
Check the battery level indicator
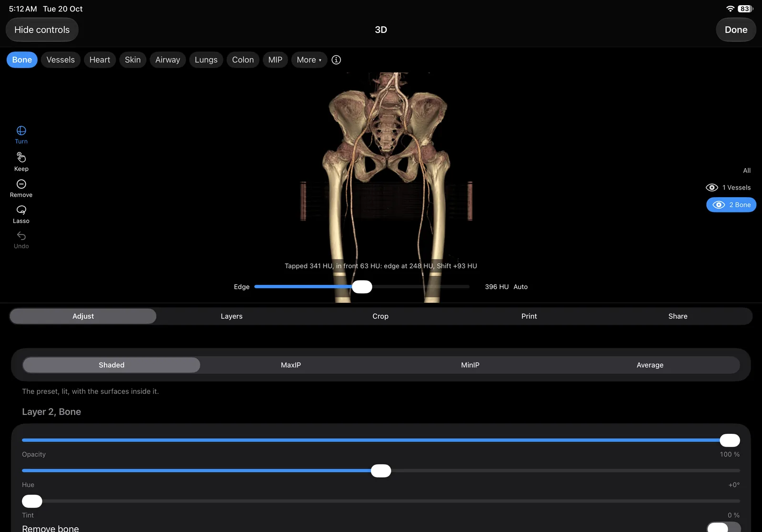click(745, 9)
